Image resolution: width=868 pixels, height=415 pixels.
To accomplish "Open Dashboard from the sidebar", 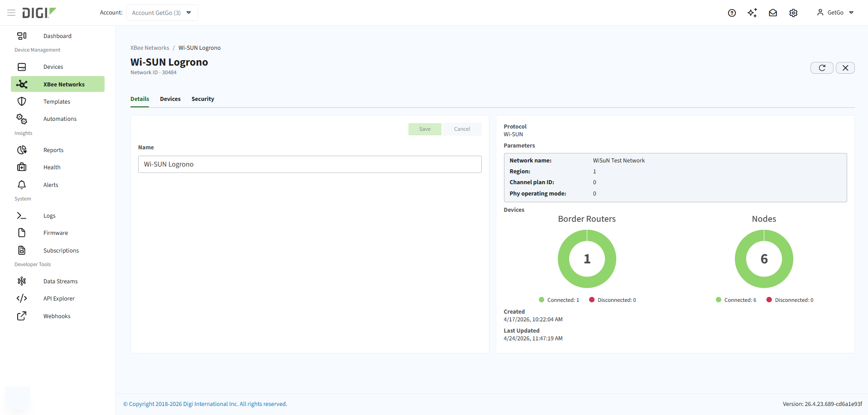I will click(x=58, y=36).
